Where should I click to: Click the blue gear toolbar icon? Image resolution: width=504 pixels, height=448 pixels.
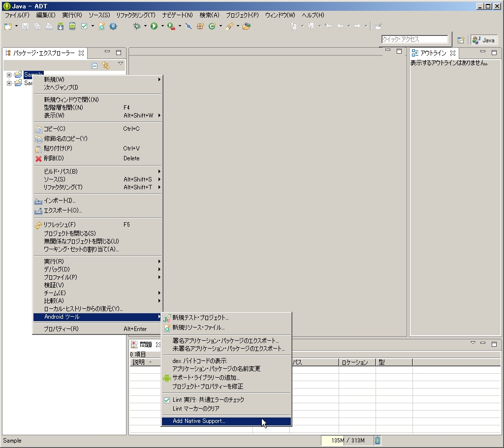[x=113, y=27]
